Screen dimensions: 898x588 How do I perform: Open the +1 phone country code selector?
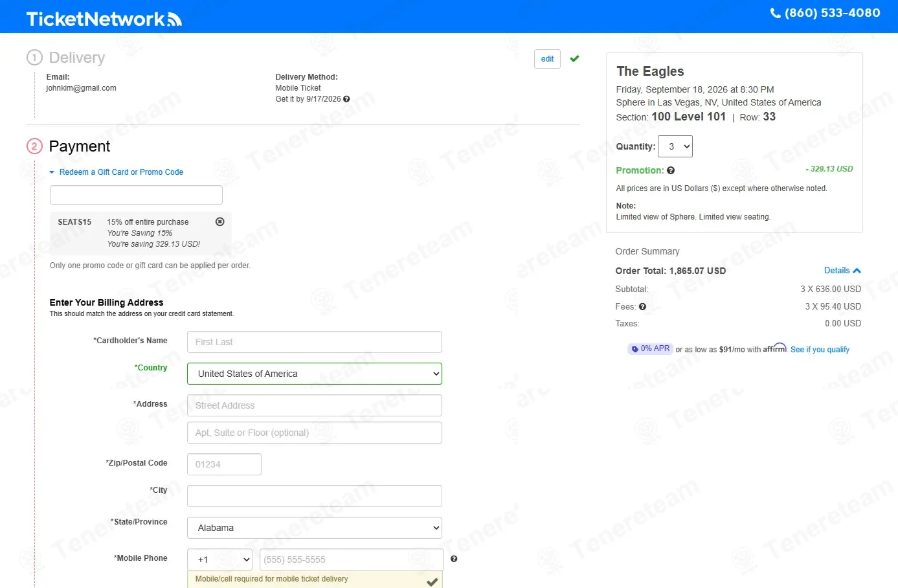[220, 560]
